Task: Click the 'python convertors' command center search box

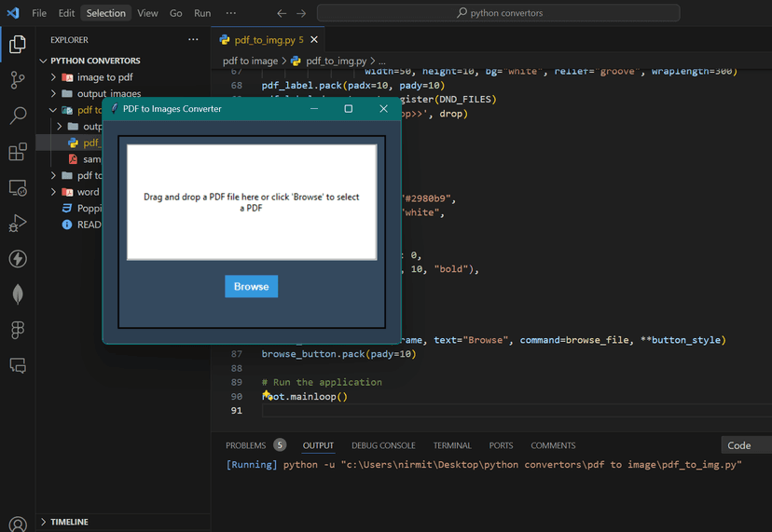Action: [498, 13]
